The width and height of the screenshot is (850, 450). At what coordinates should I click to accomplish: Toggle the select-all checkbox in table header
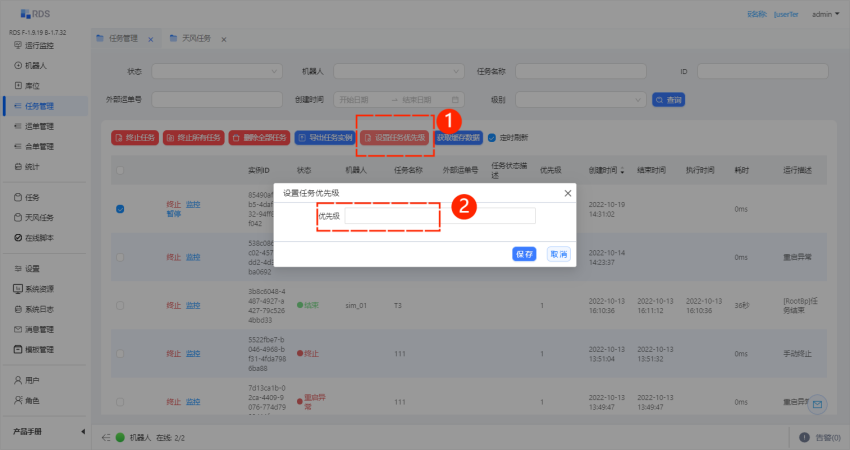[x=120, y=171]
